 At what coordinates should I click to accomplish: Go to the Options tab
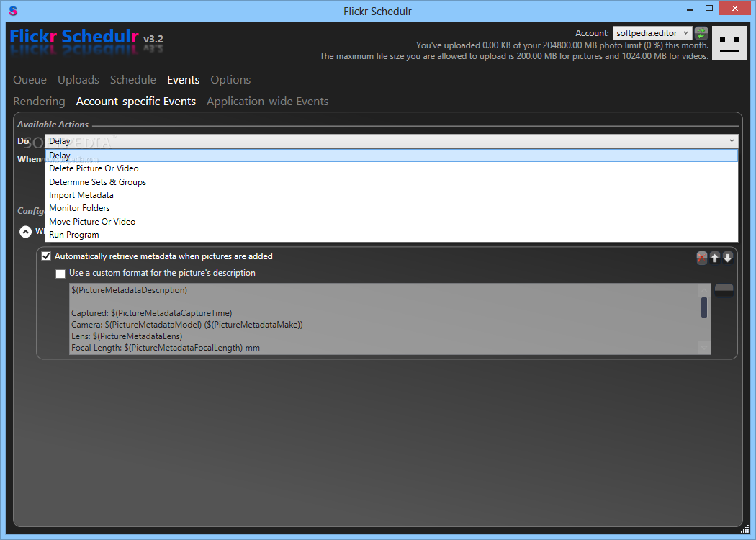coord(230,79)
